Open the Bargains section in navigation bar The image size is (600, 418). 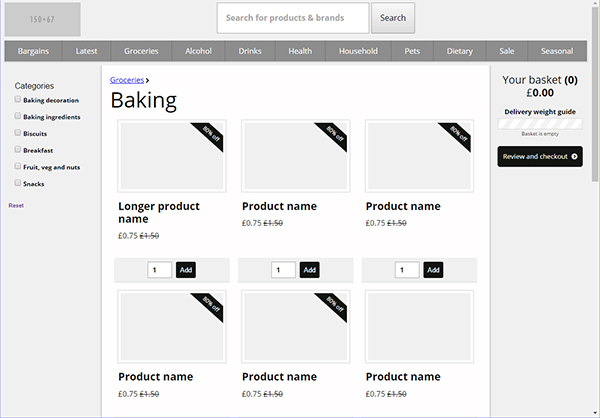[x=33, y=51]
